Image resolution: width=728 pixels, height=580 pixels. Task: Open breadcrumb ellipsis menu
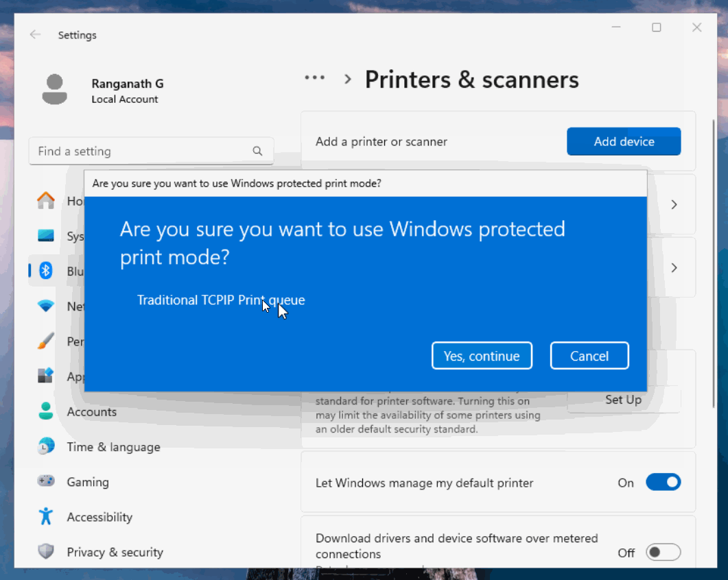pyautogui.click(x=315, y=78)
